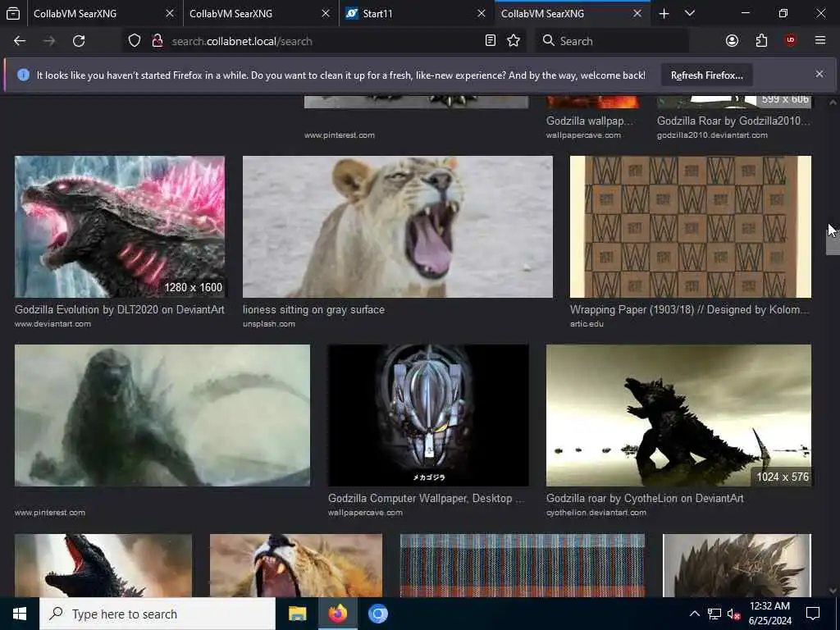Open the Wrapping Paper pattern thumbnail
Image resolution: width=840 pixels, height=630 pixels.
[691, 226]
